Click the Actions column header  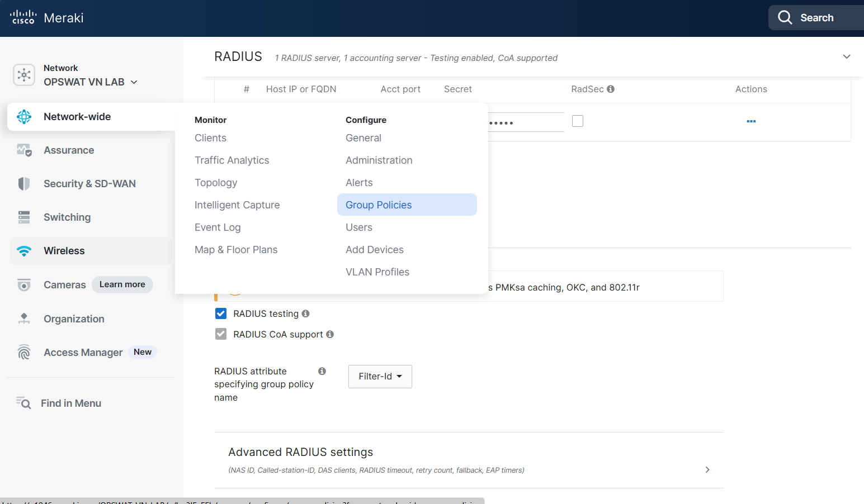(751, 89)
